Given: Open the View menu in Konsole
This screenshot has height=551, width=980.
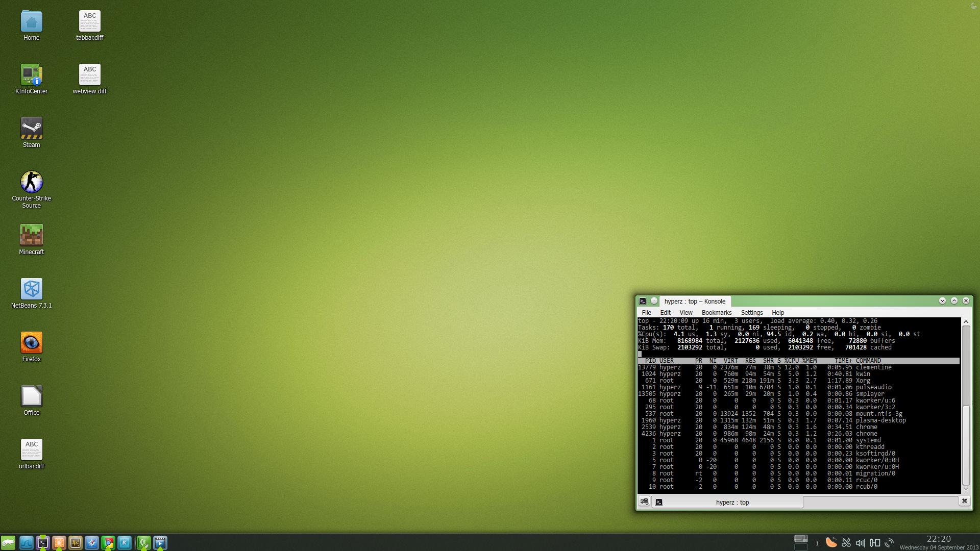Looking at the screenshot, I should [685, 313].
